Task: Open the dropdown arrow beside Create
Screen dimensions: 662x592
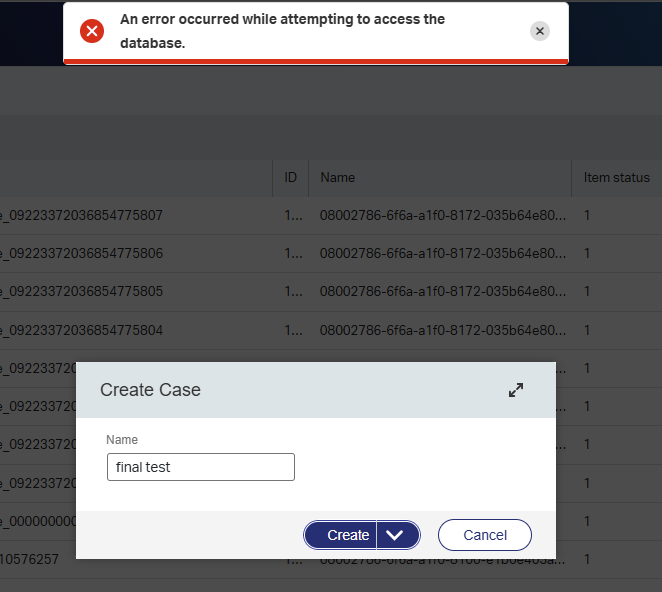Action: (398, 535)
